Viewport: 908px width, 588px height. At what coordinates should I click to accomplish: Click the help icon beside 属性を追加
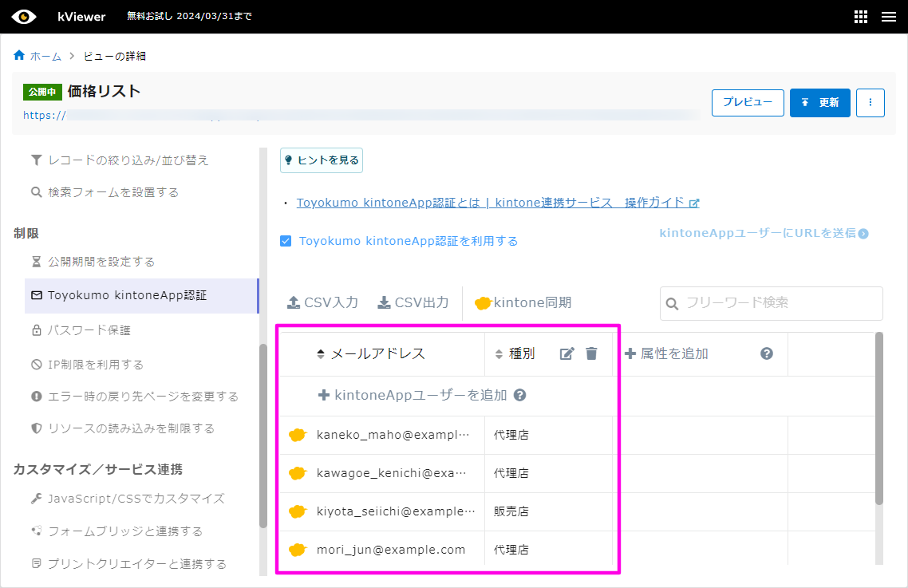click(x=767, y=353)
